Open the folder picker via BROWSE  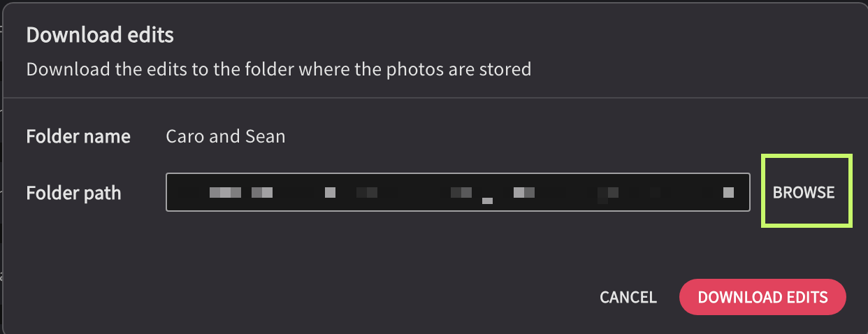click(804, 192)
